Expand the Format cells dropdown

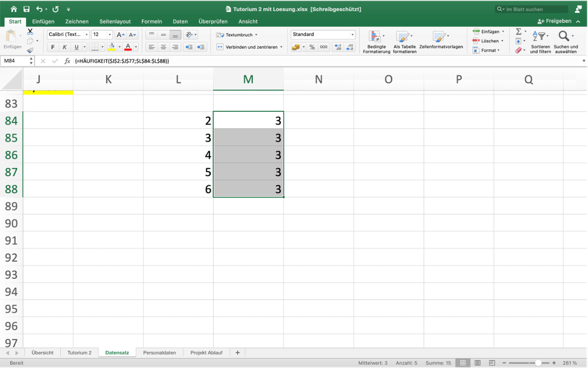coord(499,50)
